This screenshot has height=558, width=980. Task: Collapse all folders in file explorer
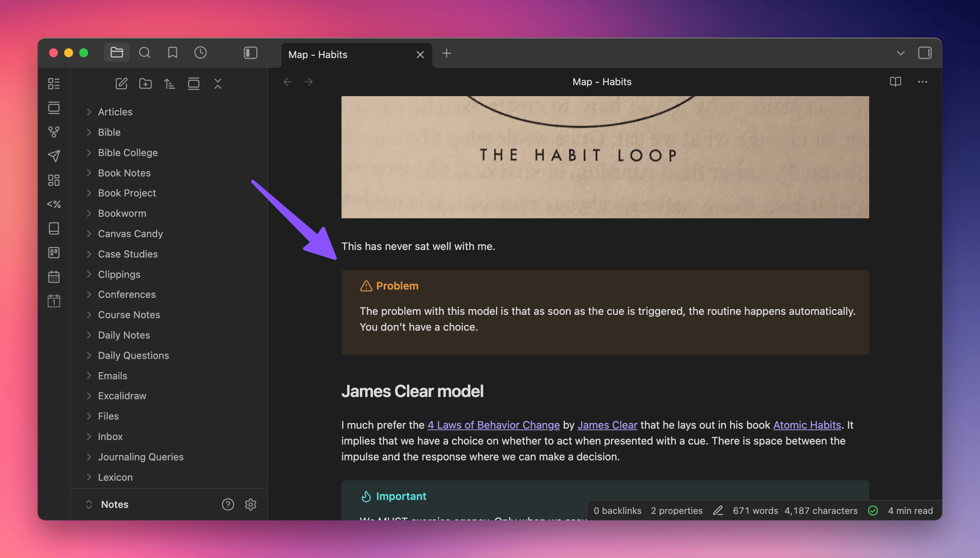218,84
